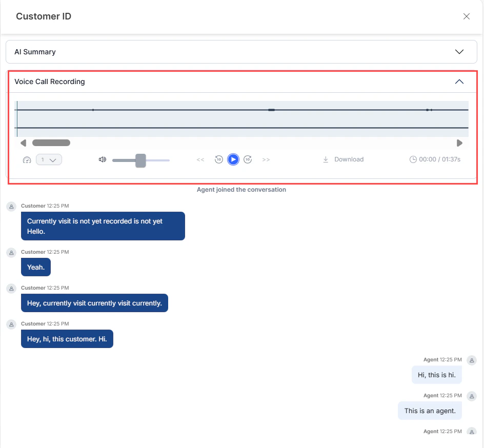Jump to next track with double-right arrows

[266, 159]
